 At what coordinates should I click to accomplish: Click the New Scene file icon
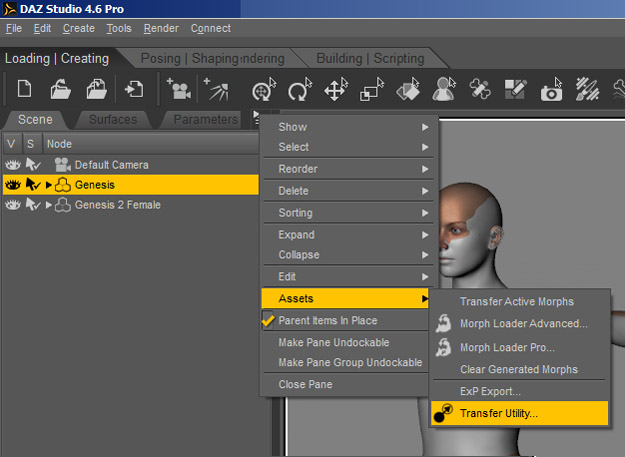coord(25,88)
